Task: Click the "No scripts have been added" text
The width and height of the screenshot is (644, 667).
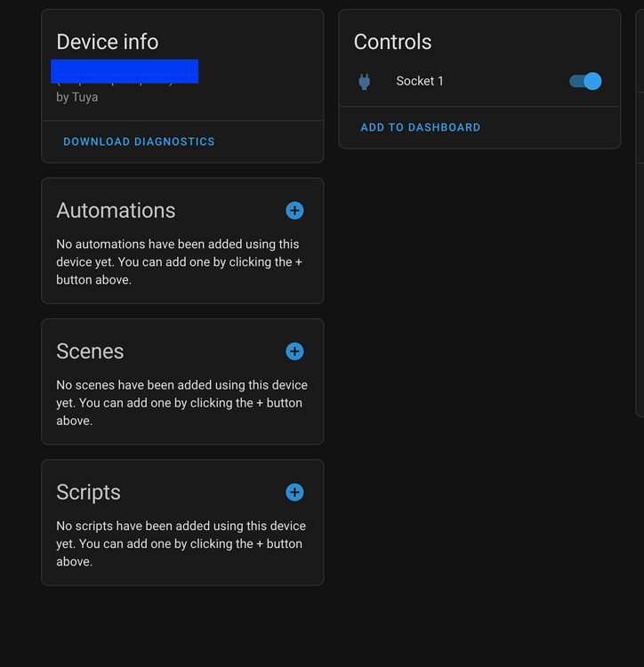Action: [x=181, y=543]
